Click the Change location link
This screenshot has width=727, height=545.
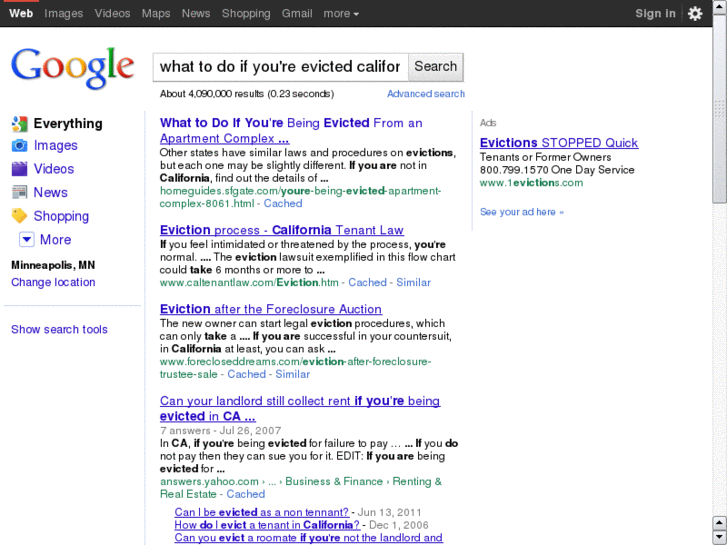pyautogui.click(x=53, y=282)
